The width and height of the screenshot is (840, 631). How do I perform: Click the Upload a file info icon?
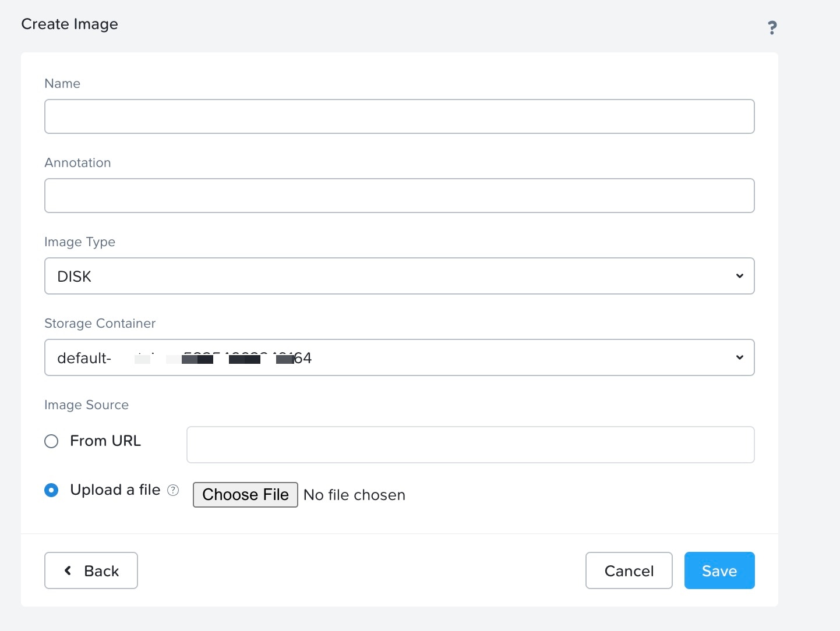click(173, 490)
